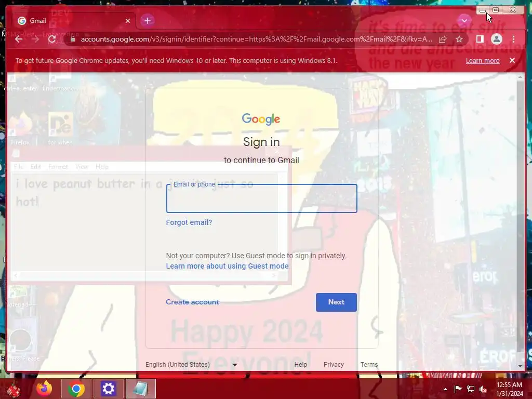Go back using Chrome's back arrow
This screenshot has height=399, width=532.
pos(19,39)
